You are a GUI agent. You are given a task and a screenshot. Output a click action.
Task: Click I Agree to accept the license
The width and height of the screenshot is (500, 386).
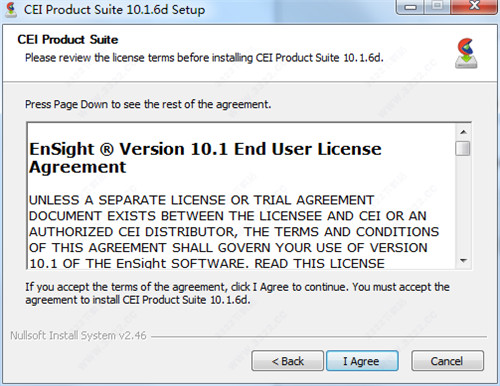[x=362, y=361]
